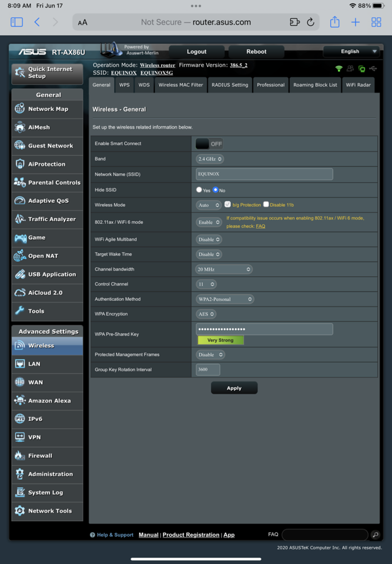Open Adaptive QoS settings
This screenshot has height=564, width=392.
pos(47,201)
